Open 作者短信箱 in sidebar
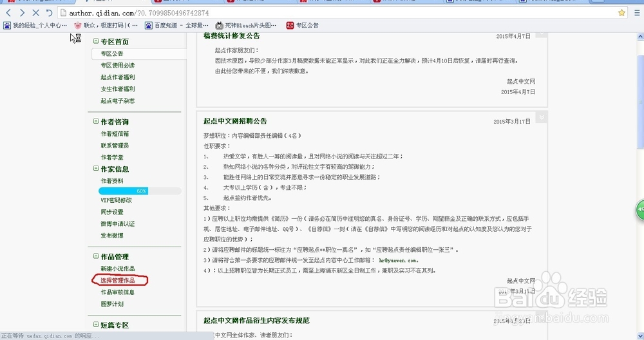 coord(115,134)
